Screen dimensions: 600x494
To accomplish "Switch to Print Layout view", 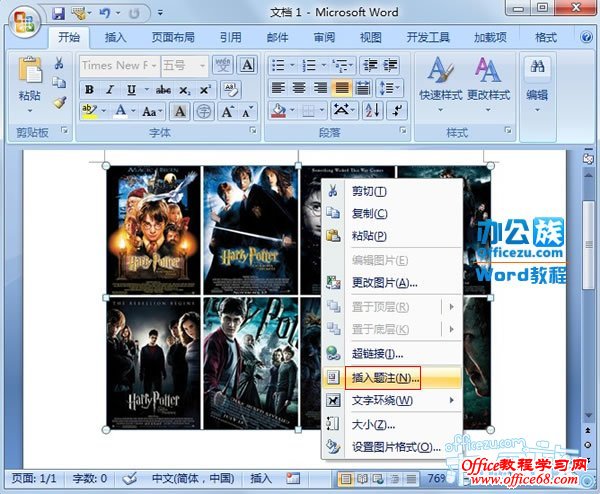I will (346, 479).
